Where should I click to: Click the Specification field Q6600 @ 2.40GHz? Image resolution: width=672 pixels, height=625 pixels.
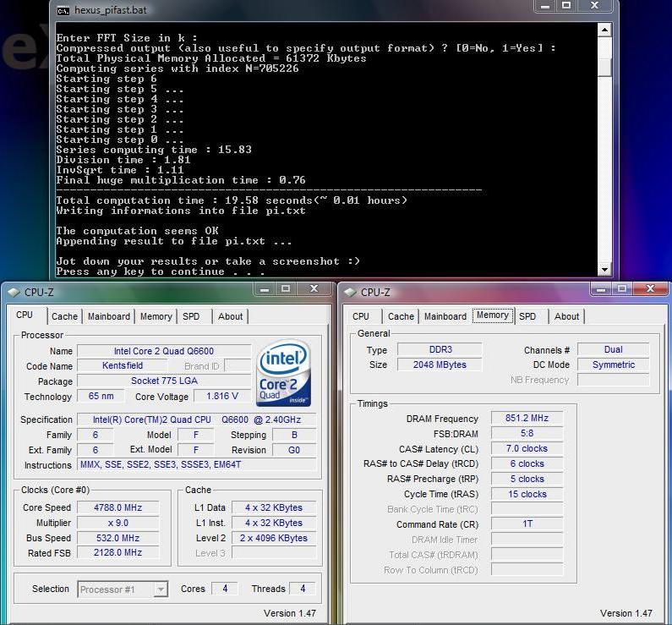tap(197, 419)
